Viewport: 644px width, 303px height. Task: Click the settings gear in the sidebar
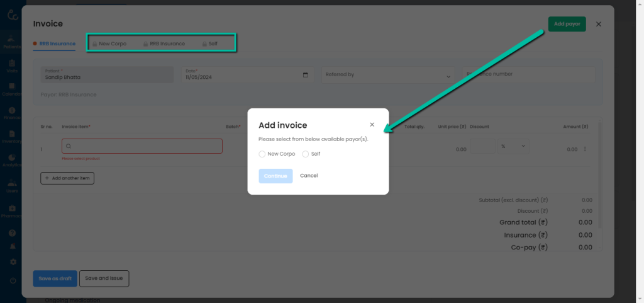[13, 261]
